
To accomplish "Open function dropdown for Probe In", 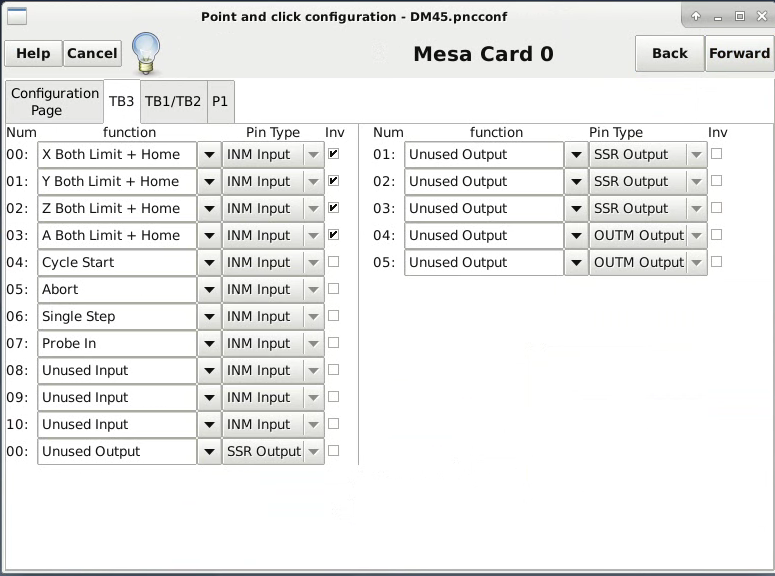I will click(x=210, y=344).
